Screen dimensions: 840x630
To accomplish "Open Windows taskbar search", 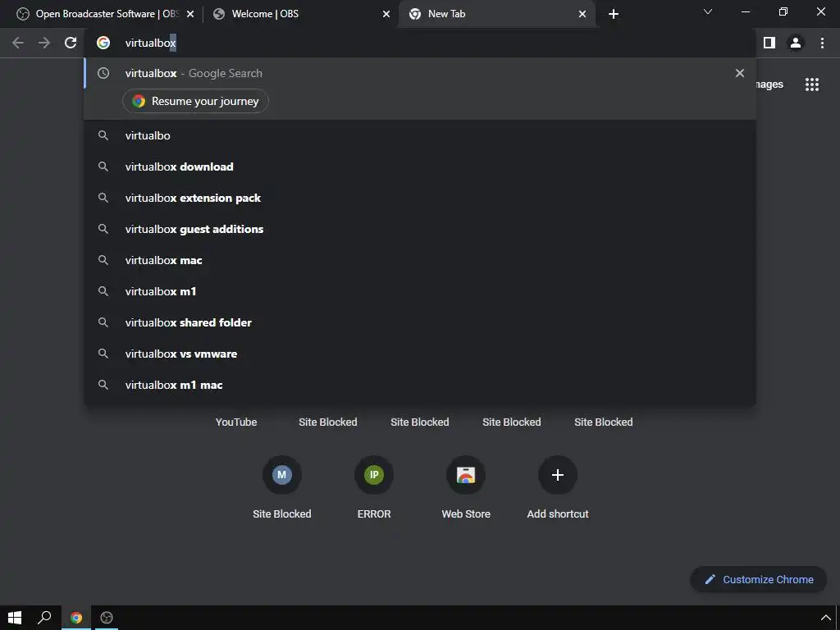I will click(x=44, y=618).
